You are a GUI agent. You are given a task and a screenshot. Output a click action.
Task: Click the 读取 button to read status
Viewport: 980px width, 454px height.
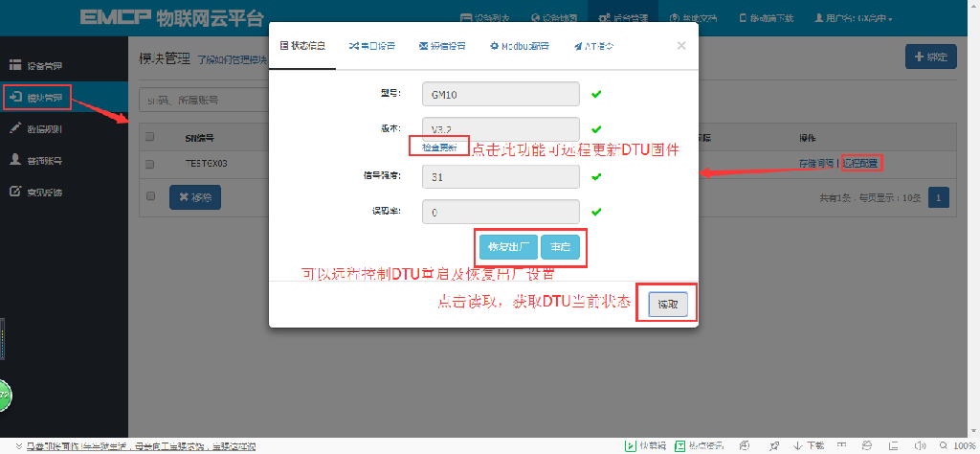pos(668,304)
